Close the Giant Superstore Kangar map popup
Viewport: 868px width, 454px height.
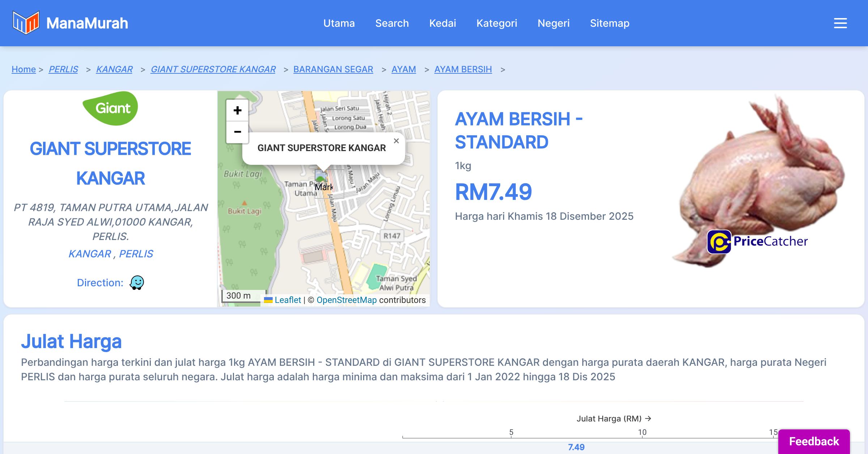pos(396,141)
